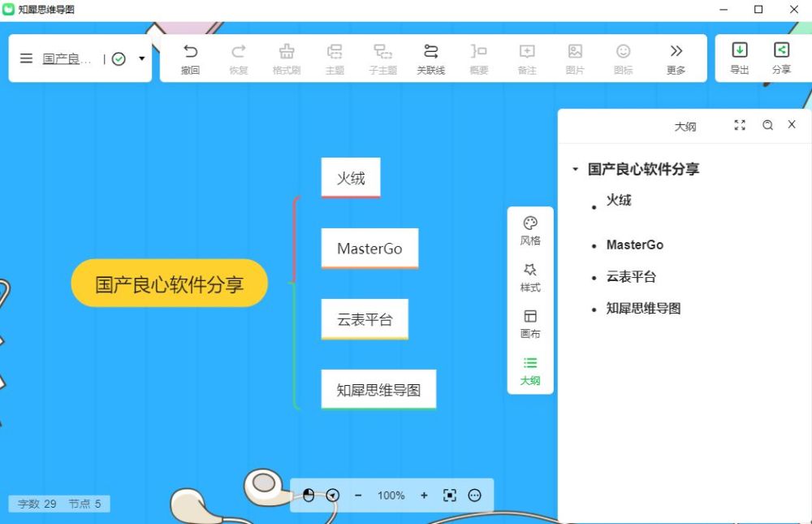Open the bottom bar more-options icon

click(x=474, y=496)
